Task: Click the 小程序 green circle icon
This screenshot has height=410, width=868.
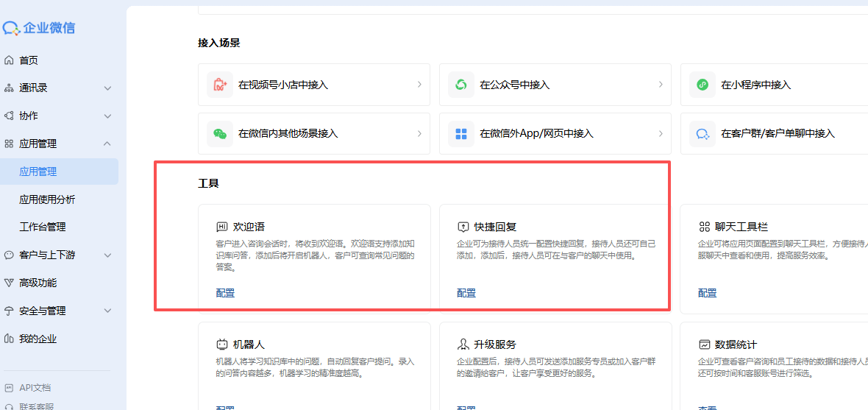Action: point(702,85)
